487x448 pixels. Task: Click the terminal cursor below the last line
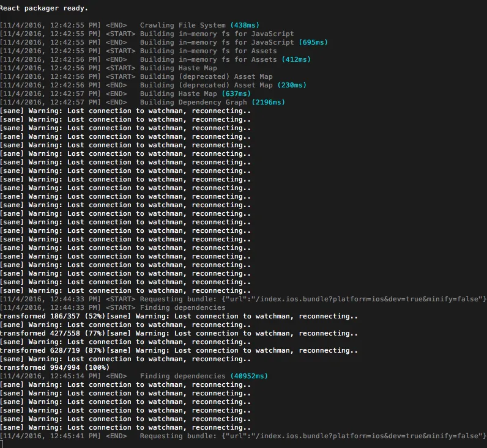[x=2, y=444]
